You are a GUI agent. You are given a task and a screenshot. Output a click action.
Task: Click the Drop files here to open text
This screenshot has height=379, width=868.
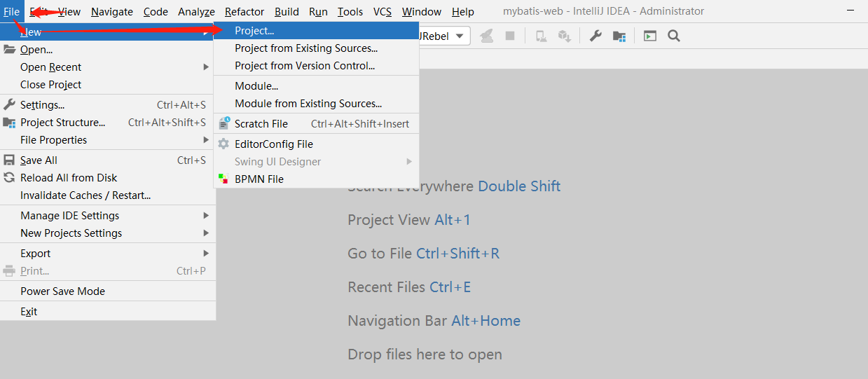pos(425,354)
